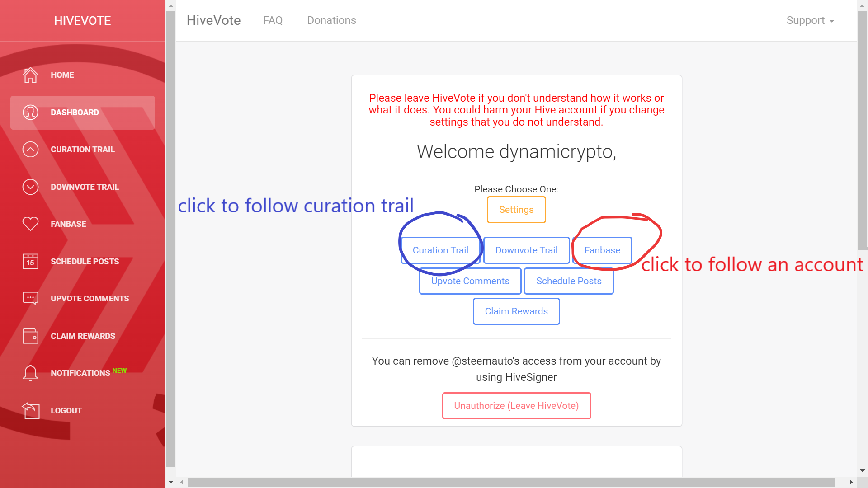Open UPVOTE COMMENTS in the sidebar

83,299
